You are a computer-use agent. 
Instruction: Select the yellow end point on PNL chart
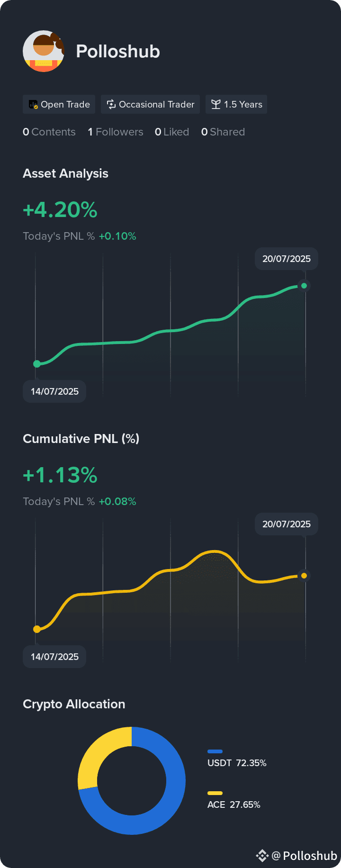click(304, 576)
